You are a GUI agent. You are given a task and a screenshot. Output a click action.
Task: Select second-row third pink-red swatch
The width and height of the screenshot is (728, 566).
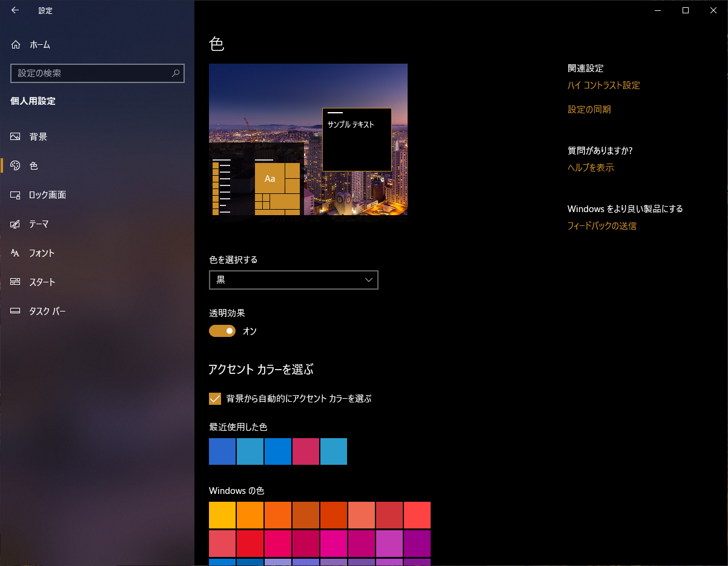click(x=278, y=544)
